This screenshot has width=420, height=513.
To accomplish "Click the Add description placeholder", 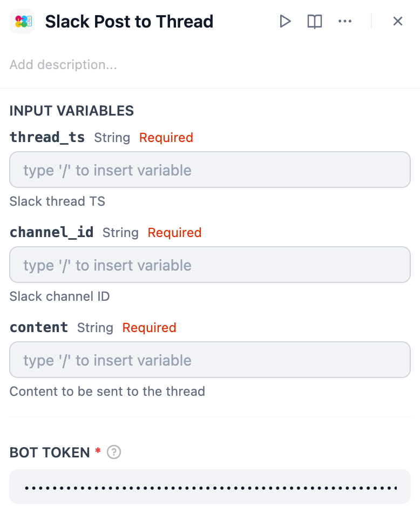I will [63, 65].
